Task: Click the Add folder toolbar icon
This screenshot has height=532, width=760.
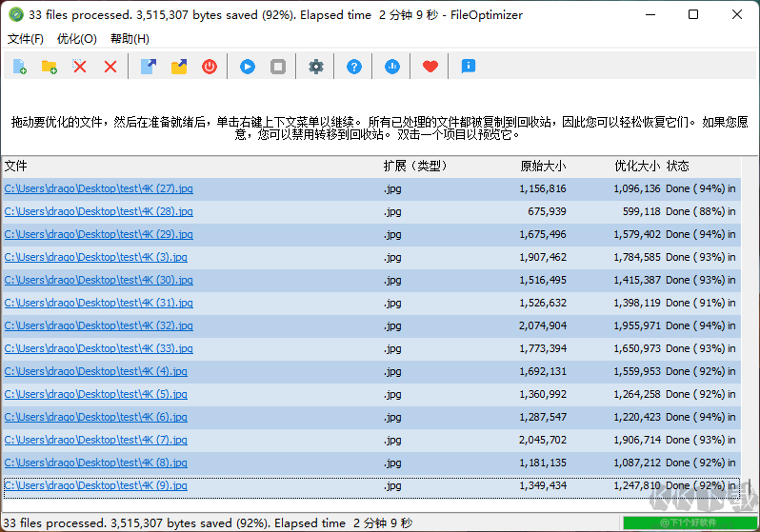Action: (x=49, y=67)
